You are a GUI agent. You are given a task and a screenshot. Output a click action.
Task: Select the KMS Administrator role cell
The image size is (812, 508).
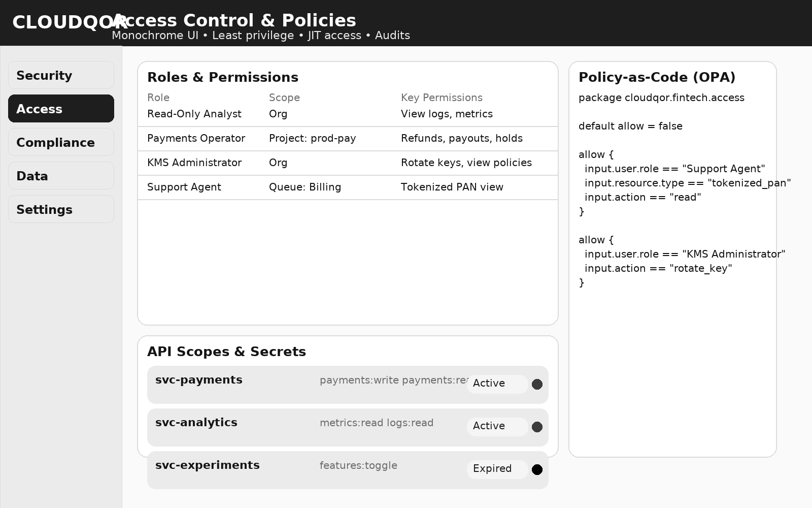point(194,163)
